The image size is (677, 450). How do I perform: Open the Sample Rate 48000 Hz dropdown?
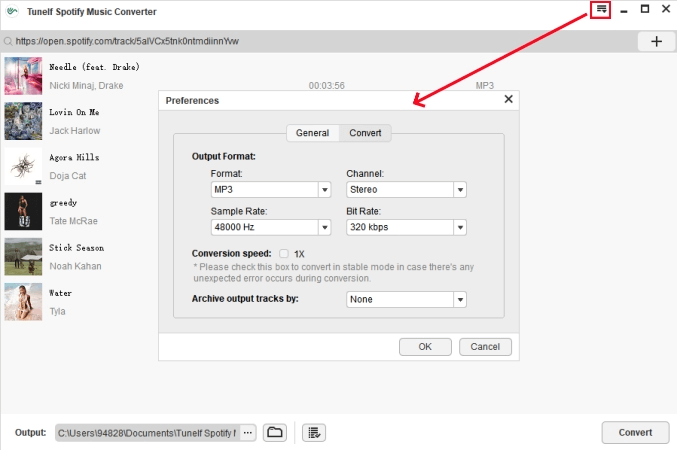click(324, 227)
